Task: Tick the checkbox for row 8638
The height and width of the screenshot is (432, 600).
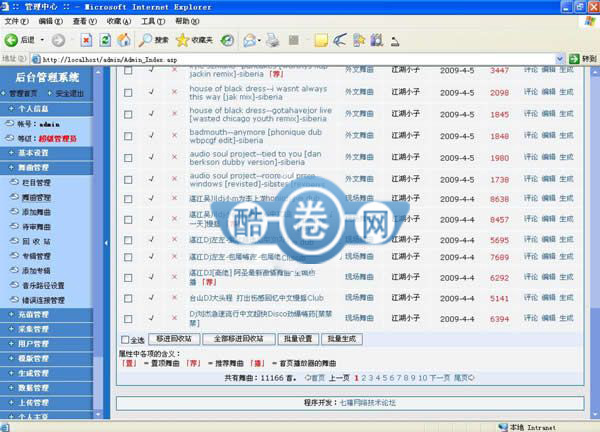Action: coord(128,199)
